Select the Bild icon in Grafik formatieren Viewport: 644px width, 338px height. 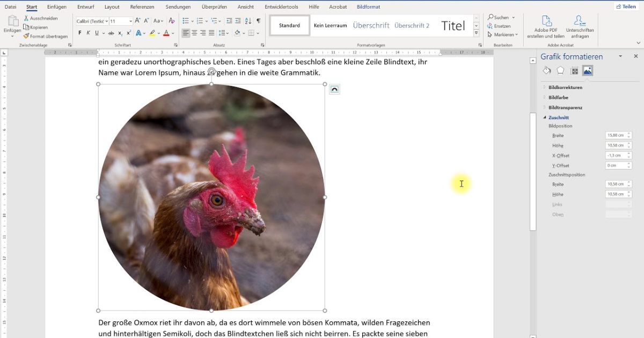tap(589, 70)
